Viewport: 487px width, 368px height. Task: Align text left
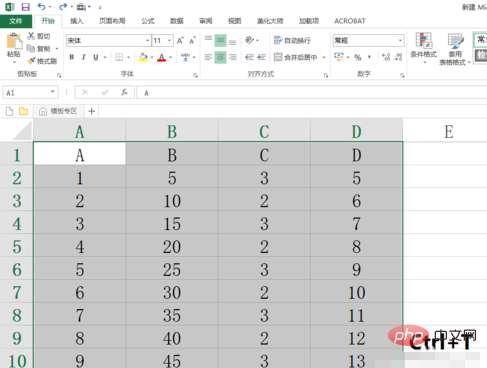coord(208,57)
